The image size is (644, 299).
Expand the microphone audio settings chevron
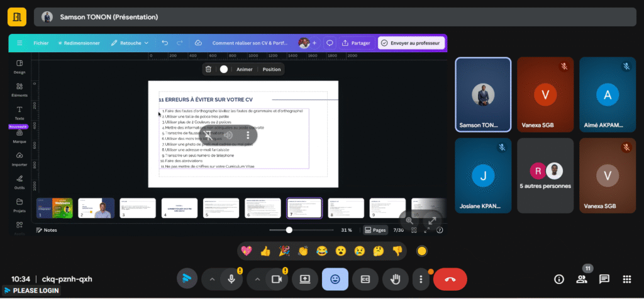(212, 279)
